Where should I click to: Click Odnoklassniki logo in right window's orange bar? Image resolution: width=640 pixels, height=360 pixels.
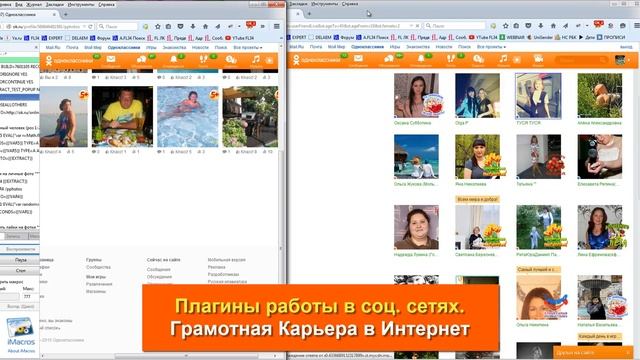click(x=316, y=60)
